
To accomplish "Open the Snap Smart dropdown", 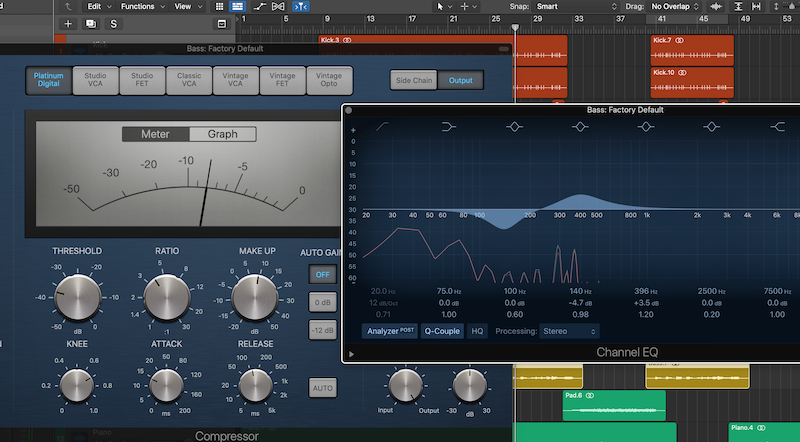I will [x=577, y=7].
